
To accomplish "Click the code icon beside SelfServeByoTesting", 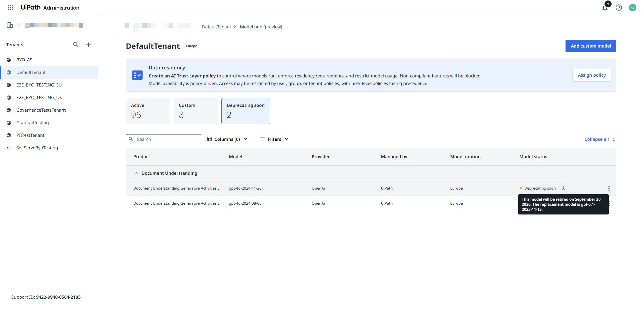I will (9, 148).
